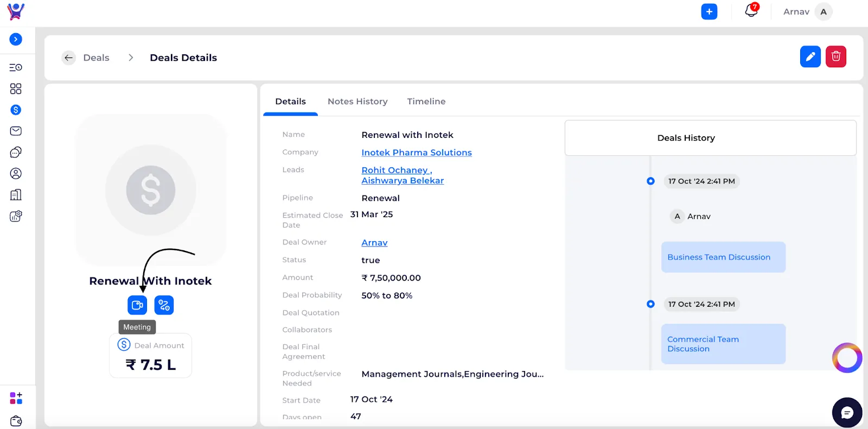Delete the deal with the red trash button
This screenshot has width=868, height=429.
click(836, 56)
